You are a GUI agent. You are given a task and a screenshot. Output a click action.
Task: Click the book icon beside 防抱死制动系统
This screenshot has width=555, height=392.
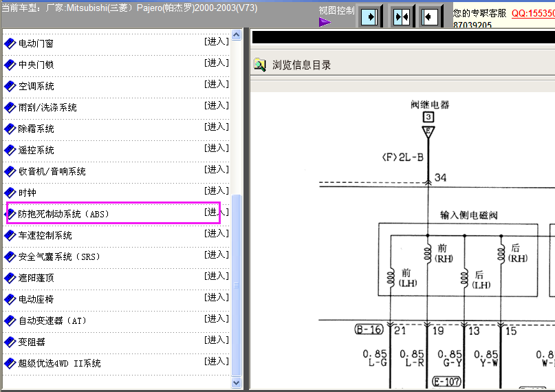coord(11,214)
